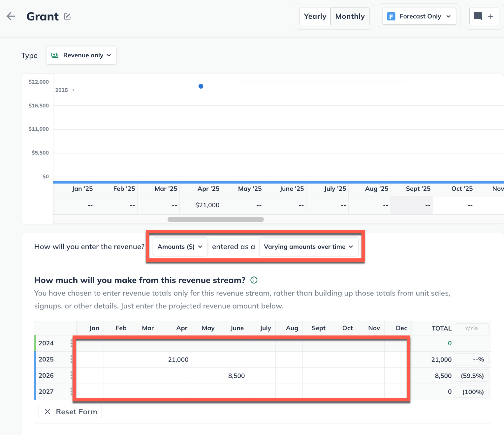504x435 pixels.
Task: Click the back arrow icon
Action: pos(11,16)
